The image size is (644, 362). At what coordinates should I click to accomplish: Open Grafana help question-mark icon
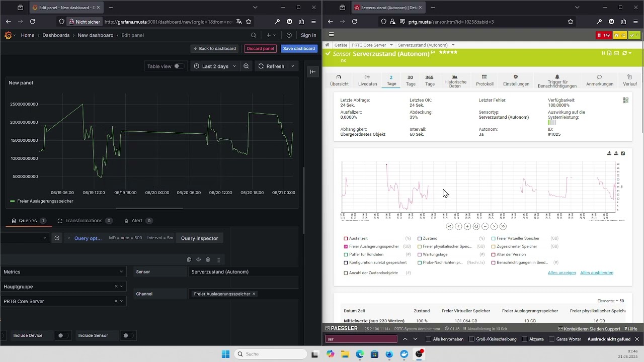(x=289, y=35)
